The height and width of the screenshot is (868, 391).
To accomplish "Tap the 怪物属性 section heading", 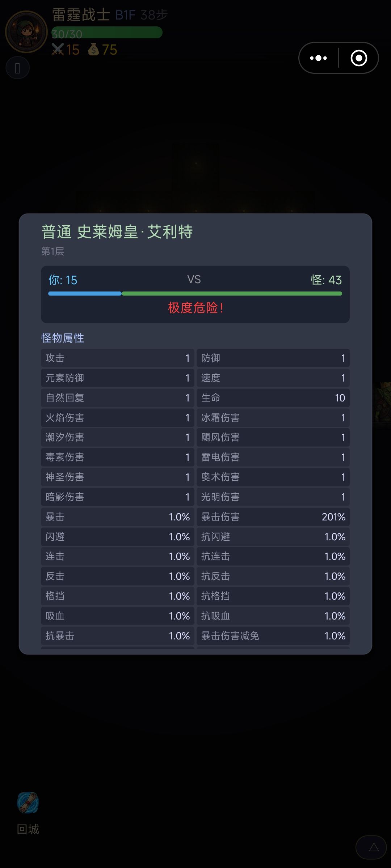I will click(x=63, y=338).
